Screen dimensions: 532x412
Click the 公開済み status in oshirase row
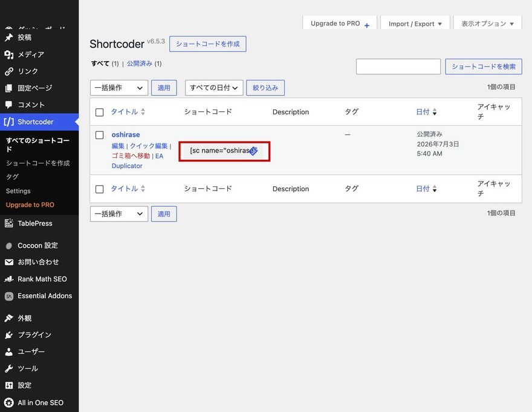pos(429,134)
